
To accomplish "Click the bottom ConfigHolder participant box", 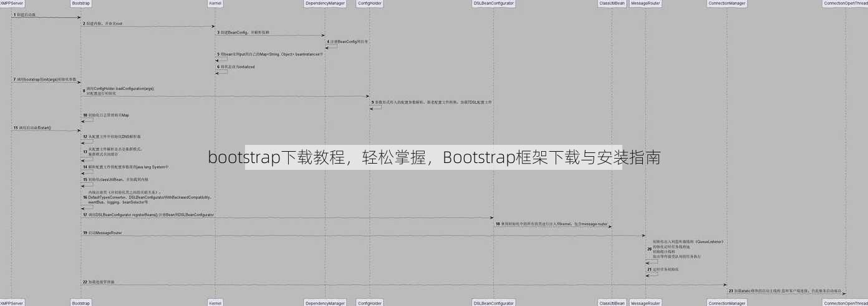I will [369, 302].
